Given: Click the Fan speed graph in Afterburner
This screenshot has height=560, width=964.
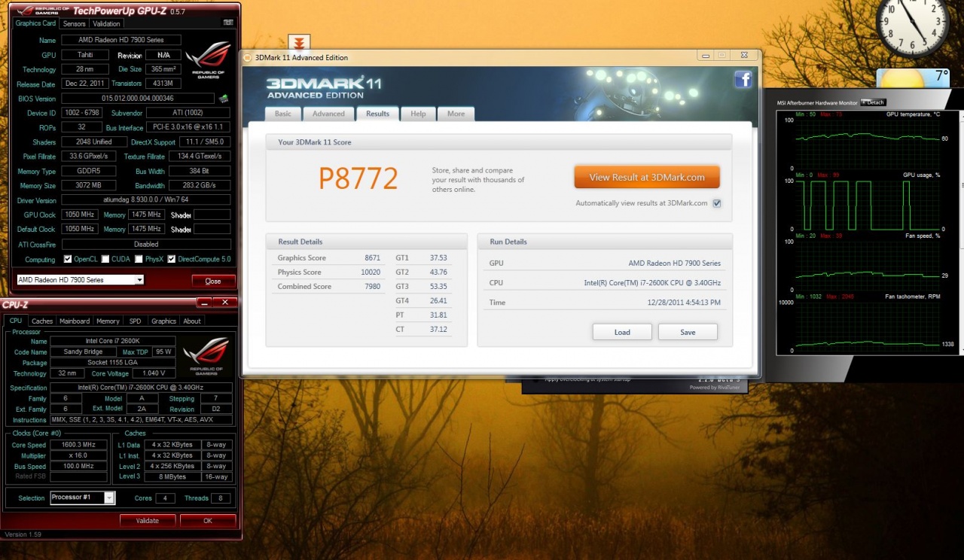Looking at the screenshot, I should pyautogui.click(x=868, y=266).
